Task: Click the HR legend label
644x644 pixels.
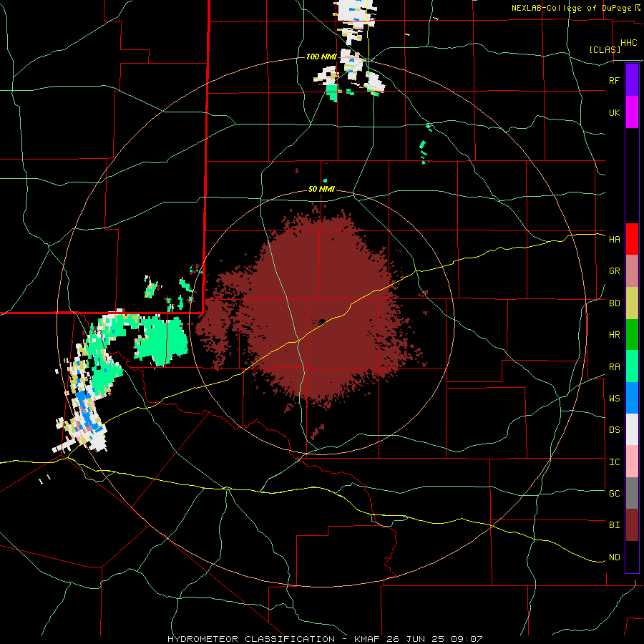Action: pyautogui.click(x=614, y=335)
